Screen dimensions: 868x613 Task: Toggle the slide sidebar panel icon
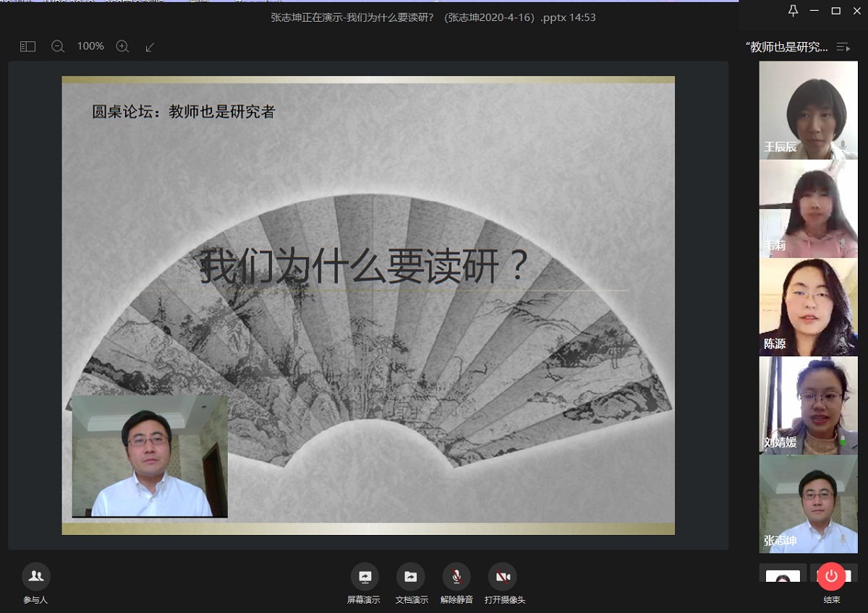(x=27, y=46)
